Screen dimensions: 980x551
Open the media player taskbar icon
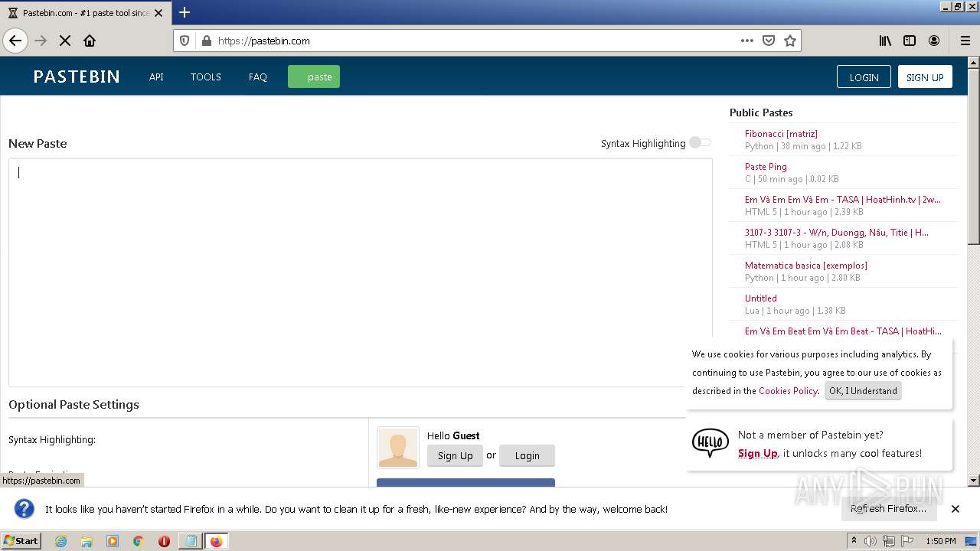(x=113, y=540)
